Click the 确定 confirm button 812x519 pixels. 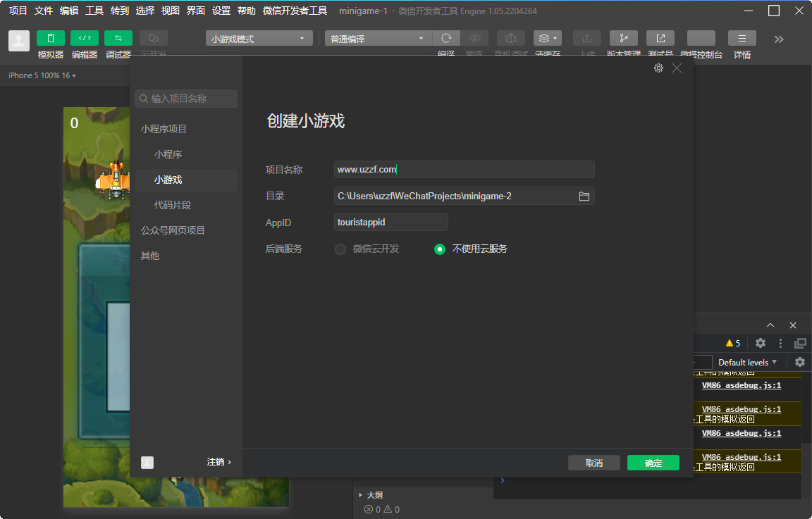[x=653, y=463]
